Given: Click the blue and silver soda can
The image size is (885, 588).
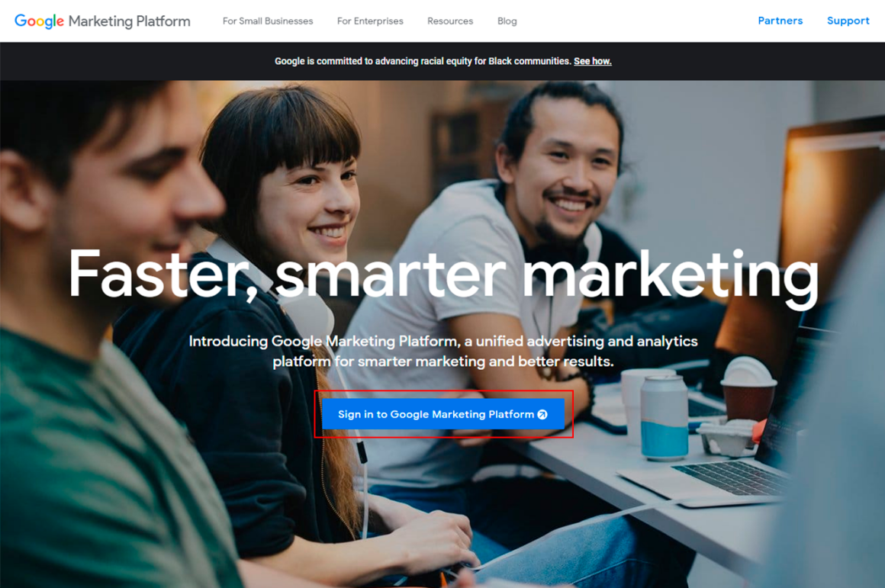Looking at the screenshot, I should point(664,416).
